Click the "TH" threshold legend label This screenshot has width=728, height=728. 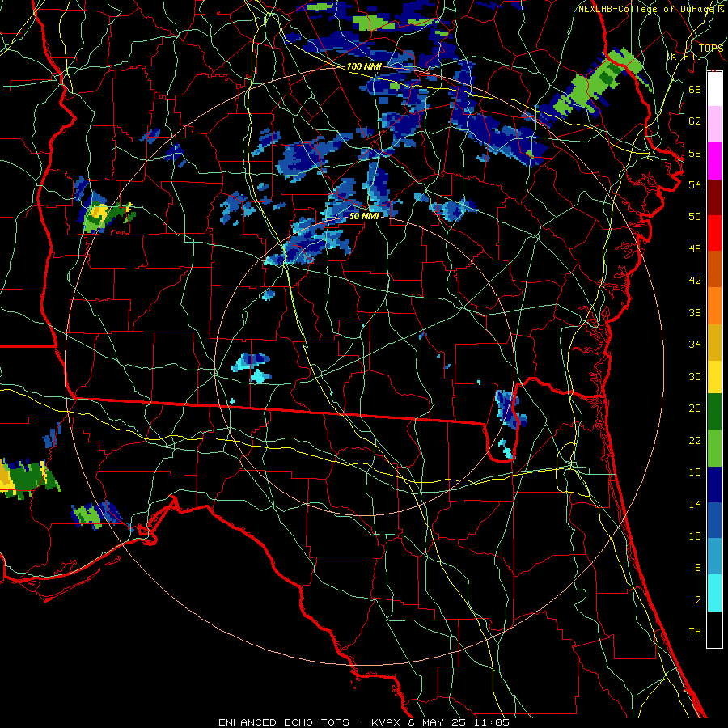(695, 632)
